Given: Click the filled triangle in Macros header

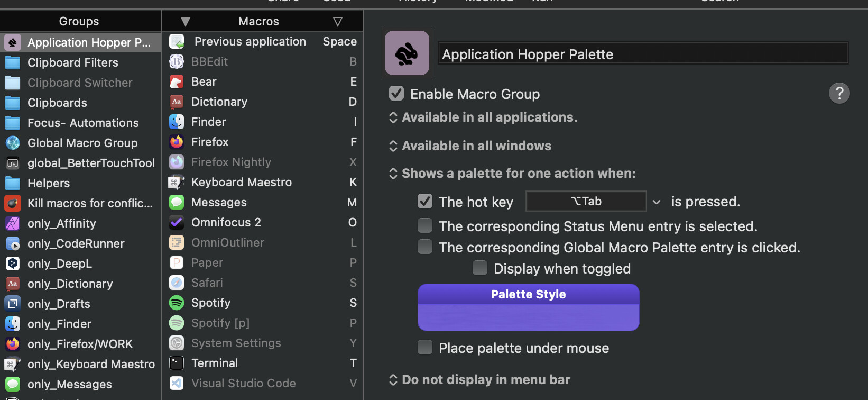Looking at the screenshot, I should pos(185,22).
